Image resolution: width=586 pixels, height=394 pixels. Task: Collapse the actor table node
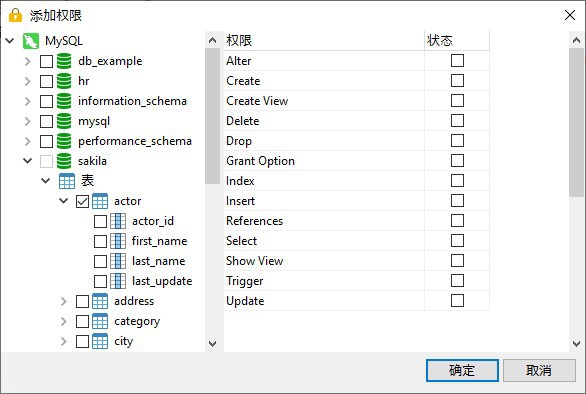coord(64,201)
